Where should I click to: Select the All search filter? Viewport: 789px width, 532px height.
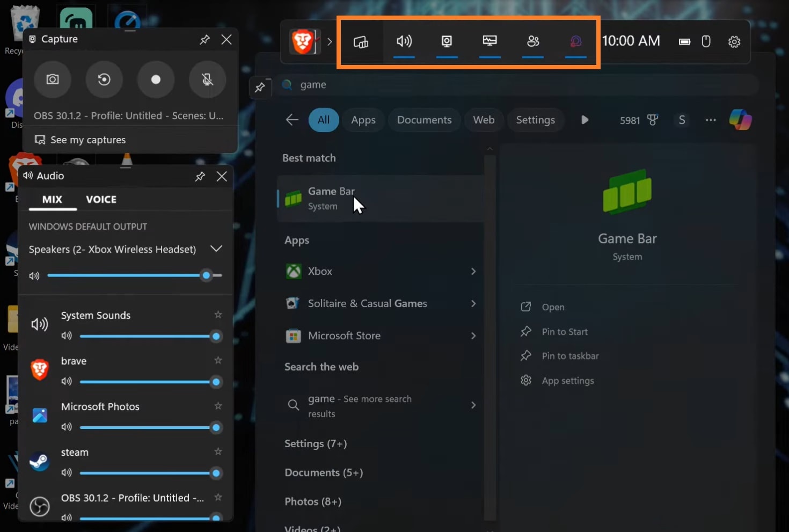pos(324,120)
